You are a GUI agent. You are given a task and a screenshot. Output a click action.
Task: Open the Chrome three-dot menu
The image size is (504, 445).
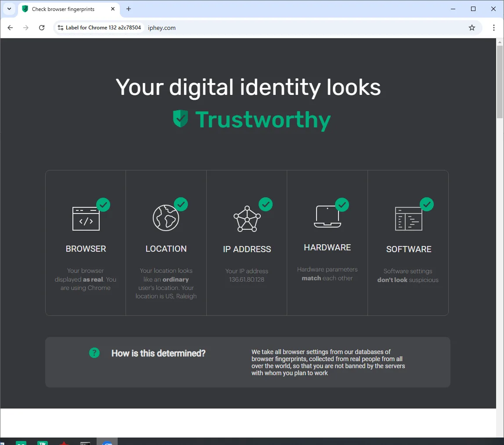pos(494,28)
